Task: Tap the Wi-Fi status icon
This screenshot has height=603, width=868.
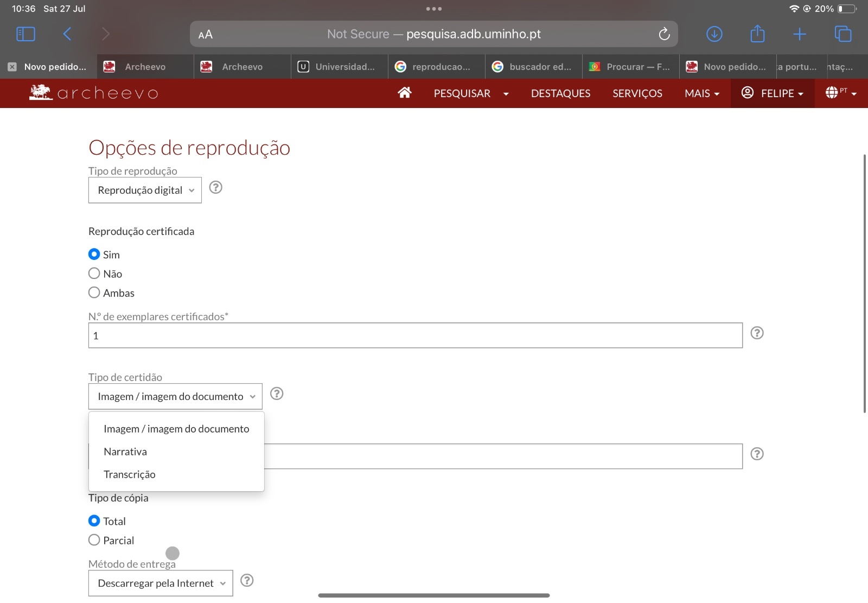Action: point(794,9)
